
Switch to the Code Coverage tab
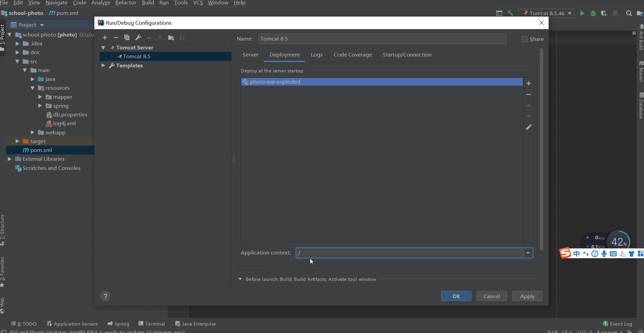coord(353,54)
